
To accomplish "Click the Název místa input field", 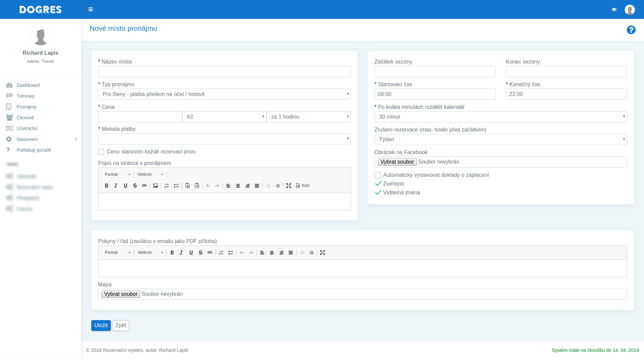I will (x=224, y=72).
